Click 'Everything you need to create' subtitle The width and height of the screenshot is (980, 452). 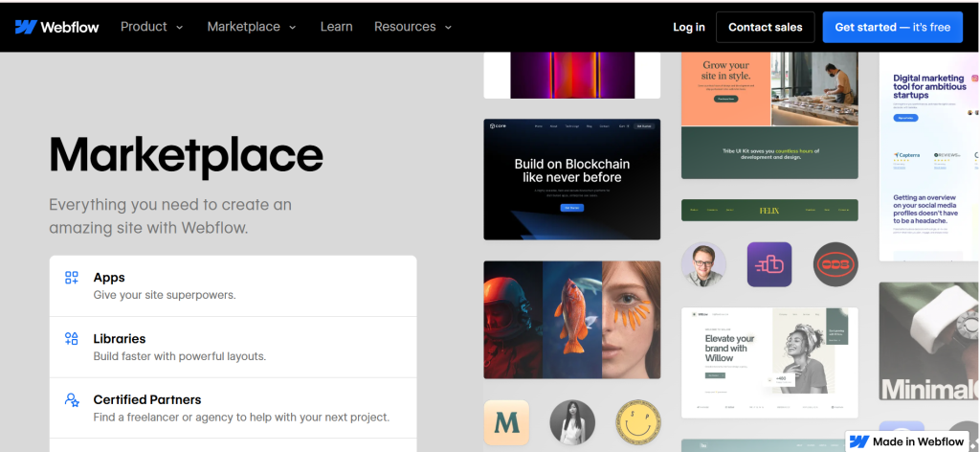[170, 216]
